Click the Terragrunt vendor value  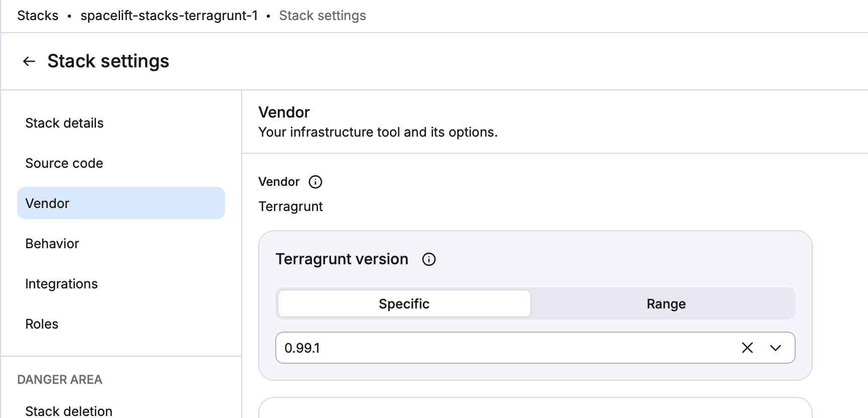290,206
